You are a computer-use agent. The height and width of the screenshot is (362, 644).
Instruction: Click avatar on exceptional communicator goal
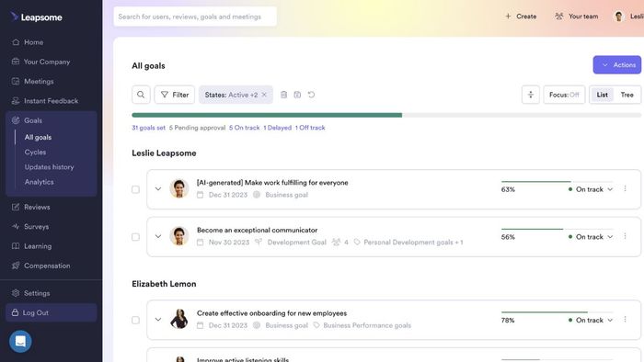(179, 236)
